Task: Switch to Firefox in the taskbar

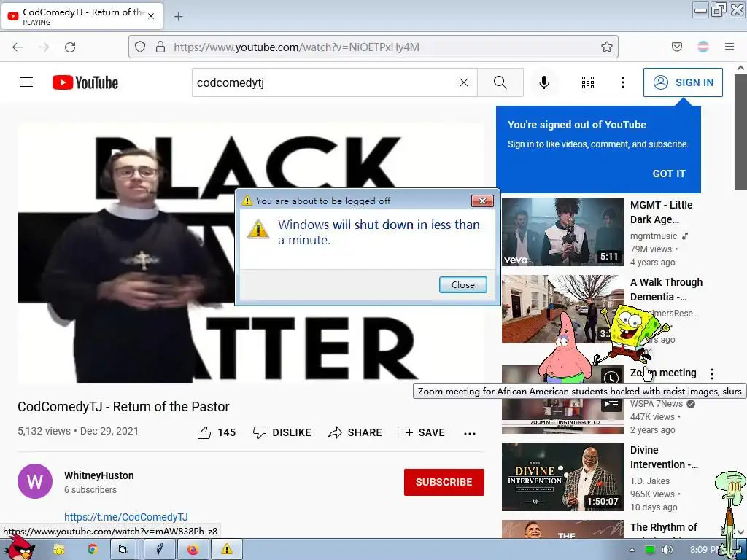Action: click(193, 550)
